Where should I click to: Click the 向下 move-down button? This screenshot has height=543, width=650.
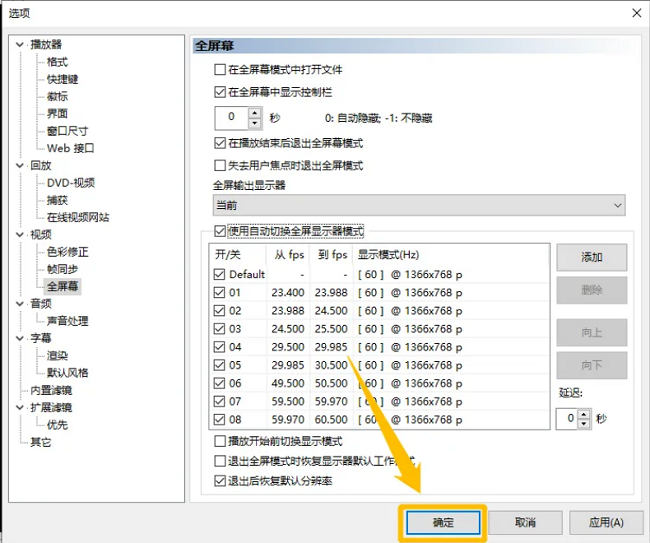[592, 365]
